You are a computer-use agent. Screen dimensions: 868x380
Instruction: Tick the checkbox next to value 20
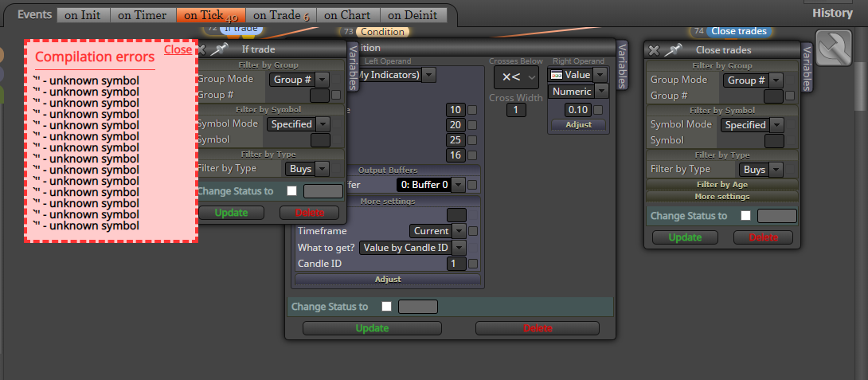pyautogui.click(x=472, y=125)
